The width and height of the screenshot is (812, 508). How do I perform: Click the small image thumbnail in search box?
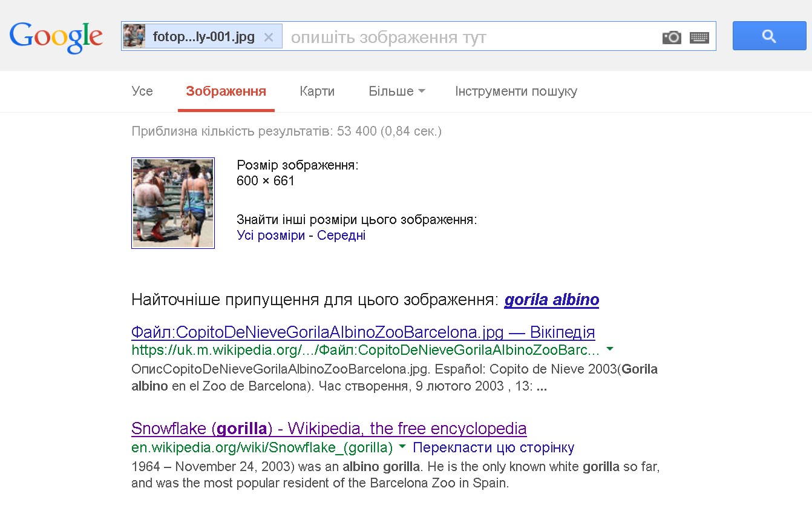134,36
